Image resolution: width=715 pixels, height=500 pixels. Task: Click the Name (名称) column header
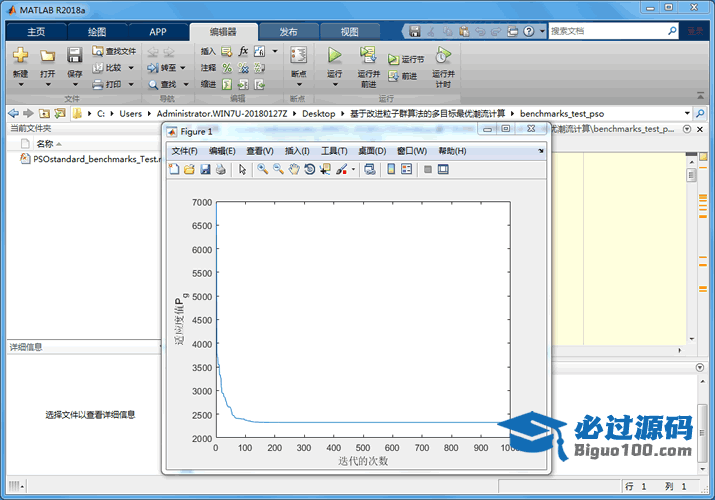[45, 144]
